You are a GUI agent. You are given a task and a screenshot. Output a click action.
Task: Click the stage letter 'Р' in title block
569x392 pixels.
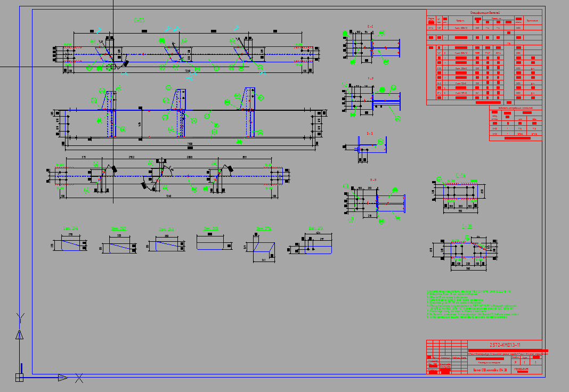tap(516, 362)
